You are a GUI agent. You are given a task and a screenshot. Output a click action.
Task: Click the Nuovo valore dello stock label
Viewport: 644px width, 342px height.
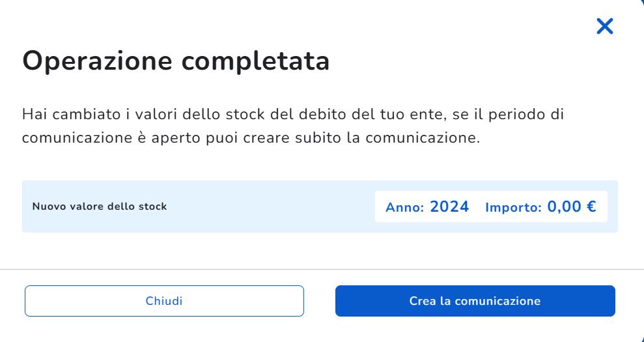[100, 207]
